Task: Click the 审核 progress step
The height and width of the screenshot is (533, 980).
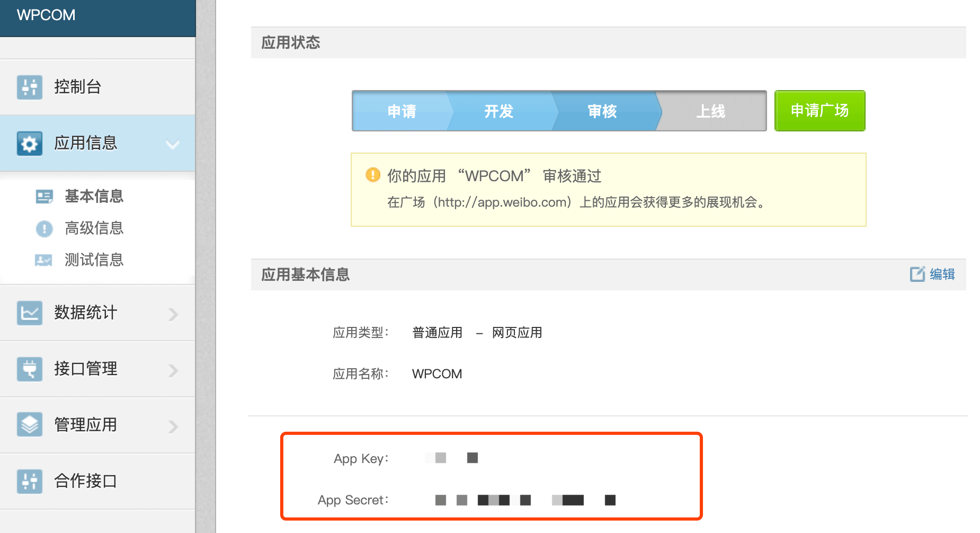Action: pos(602,111)
